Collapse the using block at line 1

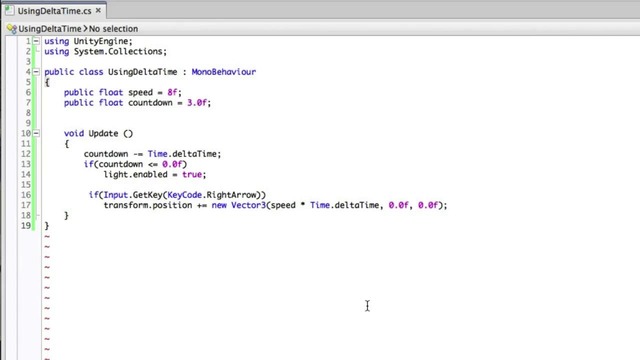36,41
